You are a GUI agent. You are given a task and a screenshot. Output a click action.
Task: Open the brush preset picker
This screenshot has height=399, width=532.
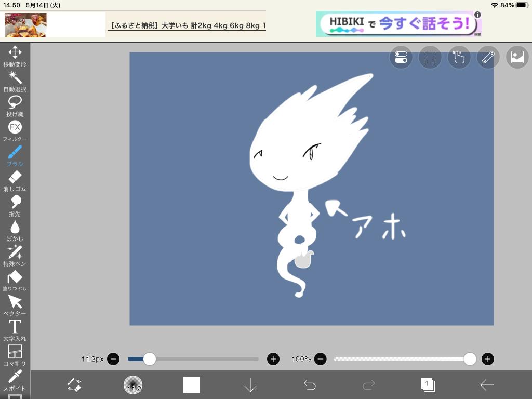point(133,385)
